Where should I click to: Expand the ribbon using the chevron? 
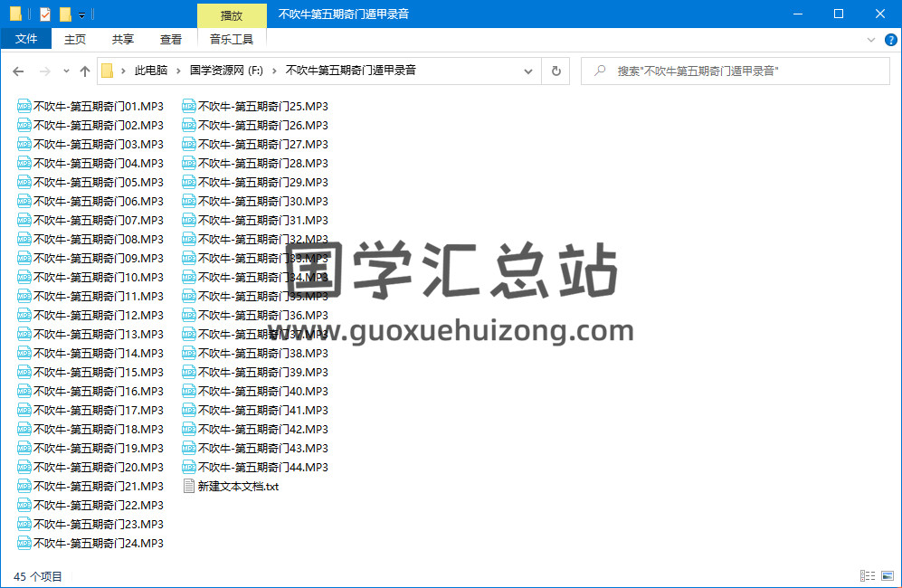coord(871,39)
